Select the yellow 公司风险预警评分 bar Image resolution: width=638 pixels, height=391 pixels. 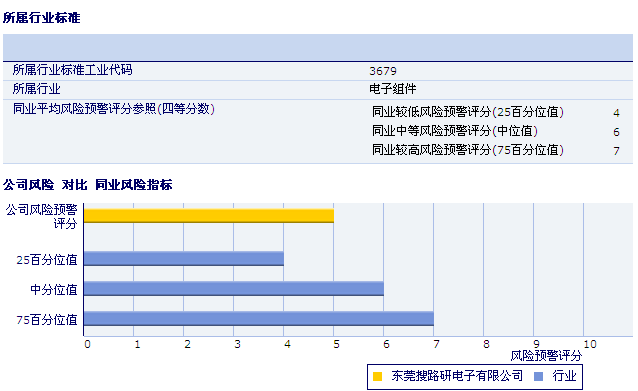pos(209,216)
